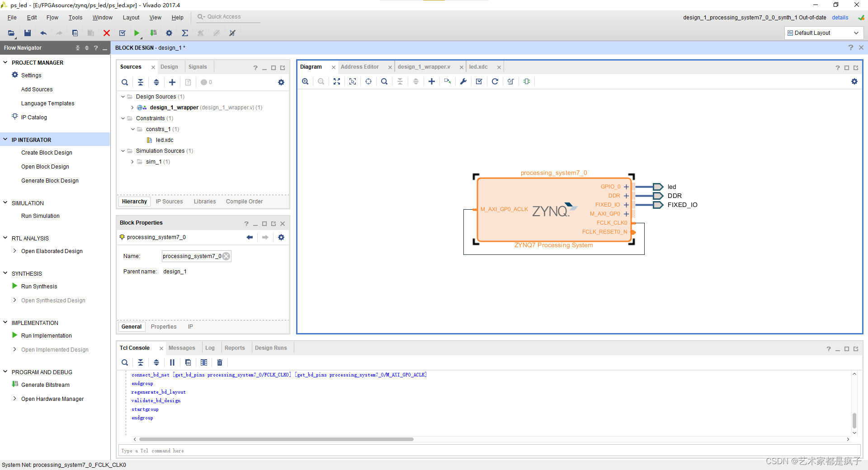
Task: Open IP Catalog
Action: click(34, 117)
